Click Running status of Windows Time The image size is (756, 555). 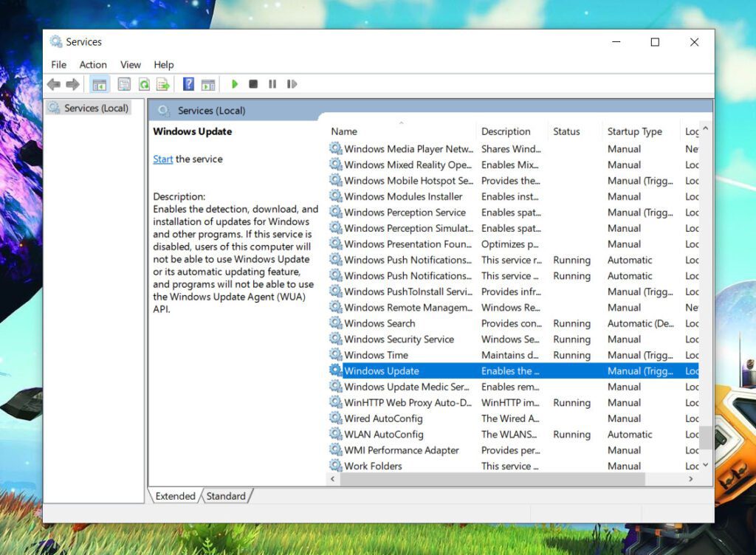572,355
